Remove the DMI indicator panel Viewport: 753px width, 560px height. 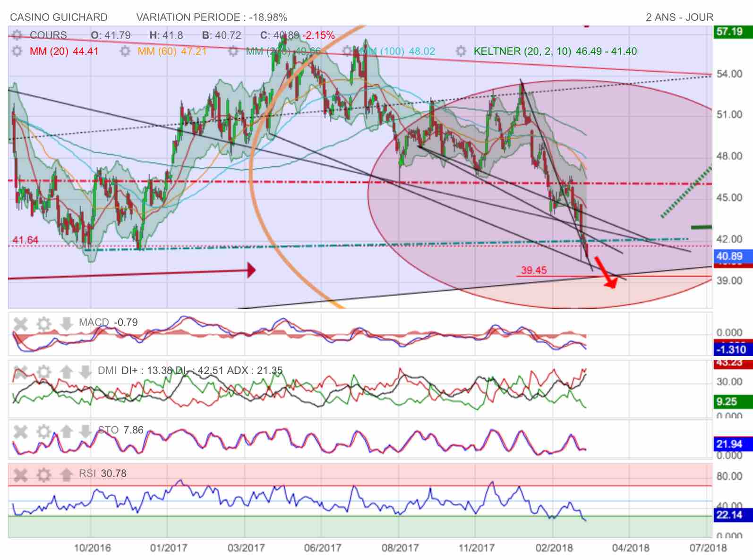coord(21,372)
